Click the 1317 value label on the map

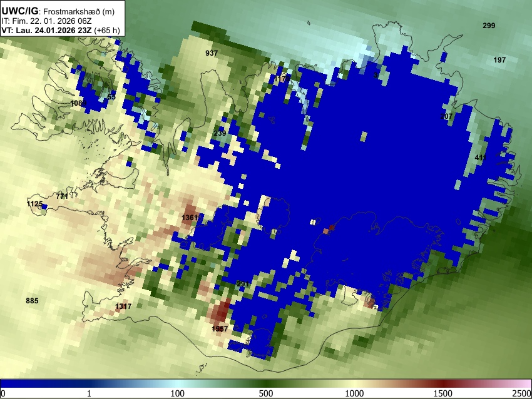123,306
